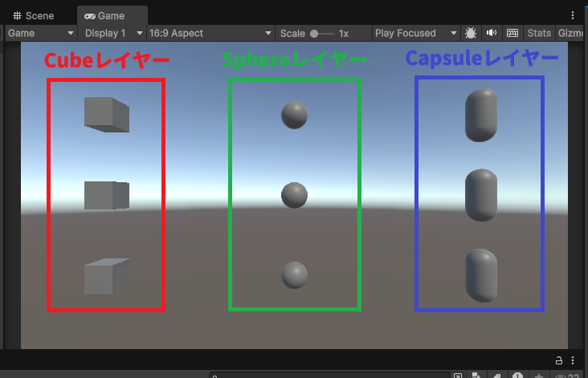
Task: Select the Game tab
Action: [105, 15]
